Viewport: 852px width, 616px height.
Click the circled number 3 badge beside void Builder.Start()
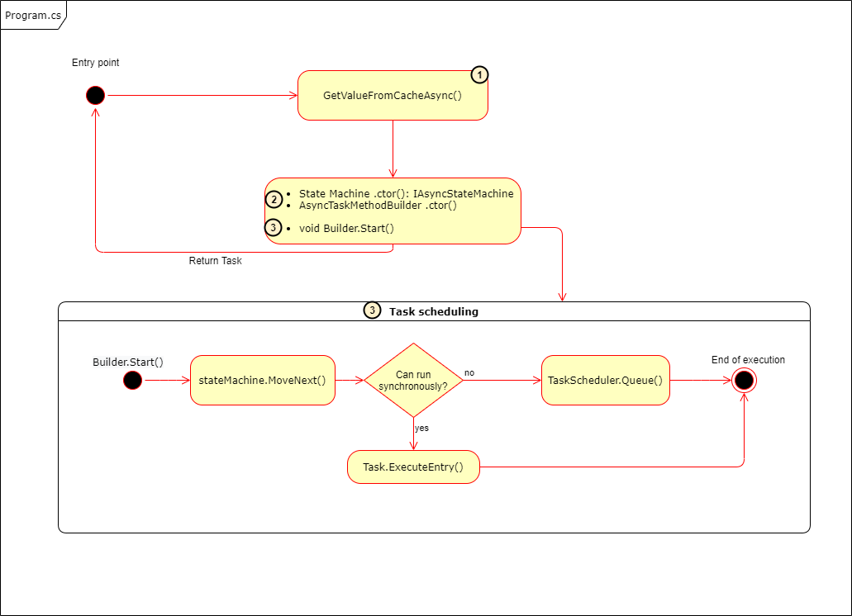point(274,227)
